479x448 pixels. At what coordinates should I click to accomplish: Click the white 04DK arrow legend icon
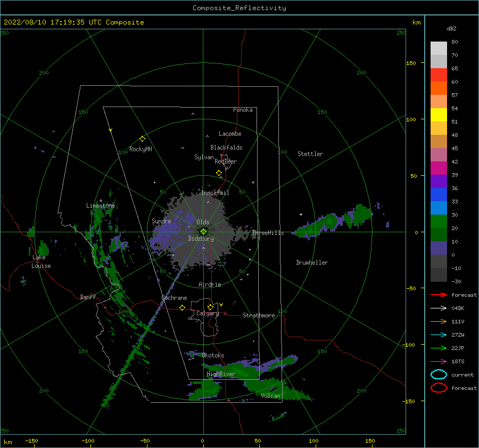pos(439,308)
